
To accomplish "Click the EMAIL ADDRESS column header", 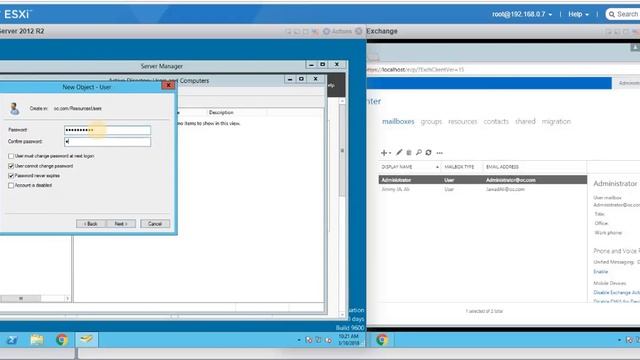I will click(502, 167).
